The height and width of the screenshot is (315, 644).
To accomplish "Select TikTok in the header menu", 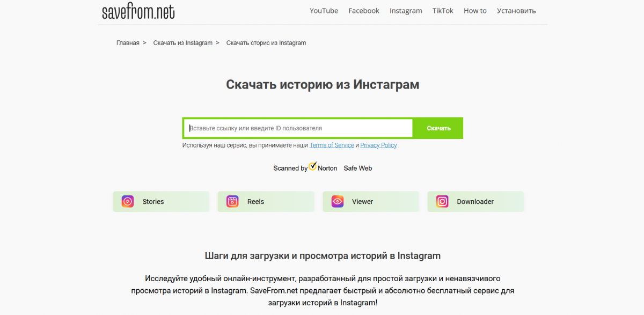I will click(443, 11).
